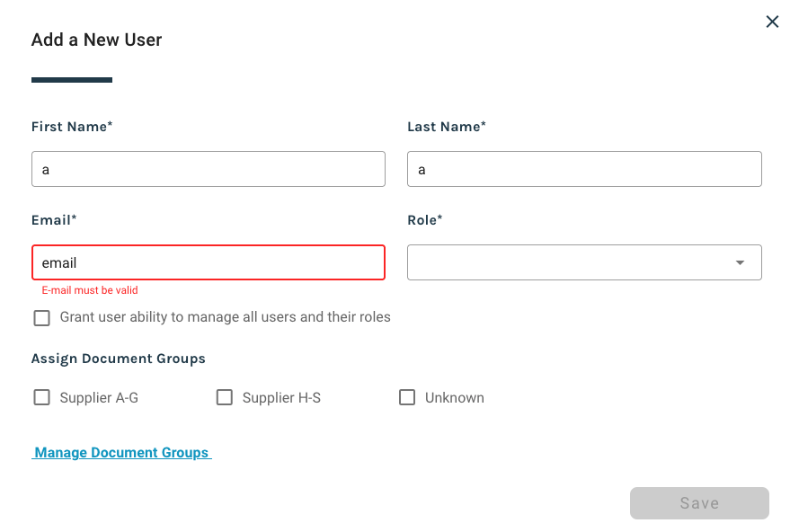Click the Role label above the dropdown

pyautogui.click(x=425, y=219)
